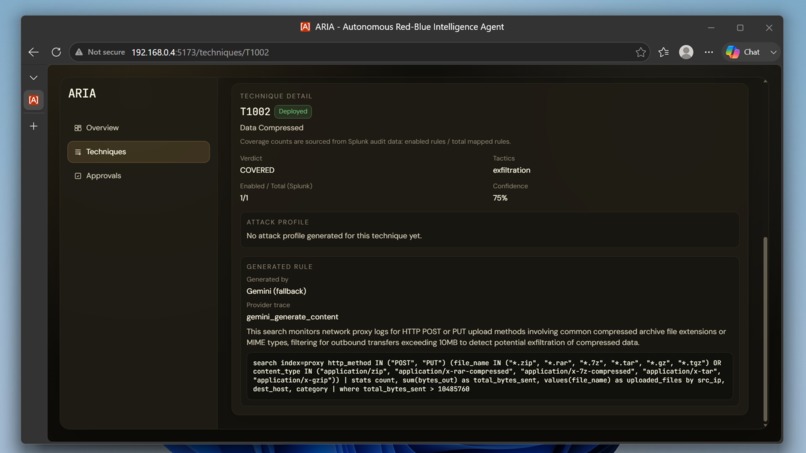The height and width of the screenshot is (453, 806).
Task: Expand the vertical tabs chevron
Action: [33, 78]
